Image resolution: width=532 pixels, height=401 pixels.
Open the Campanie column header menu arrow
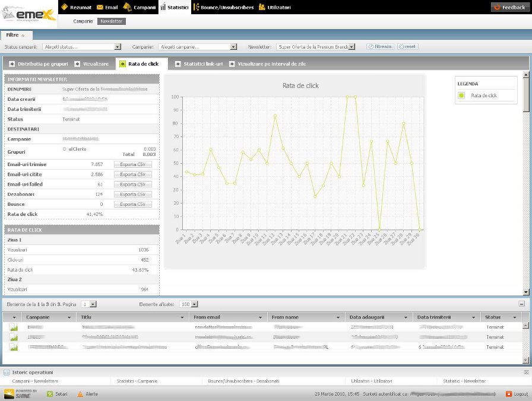click(69, 317)
